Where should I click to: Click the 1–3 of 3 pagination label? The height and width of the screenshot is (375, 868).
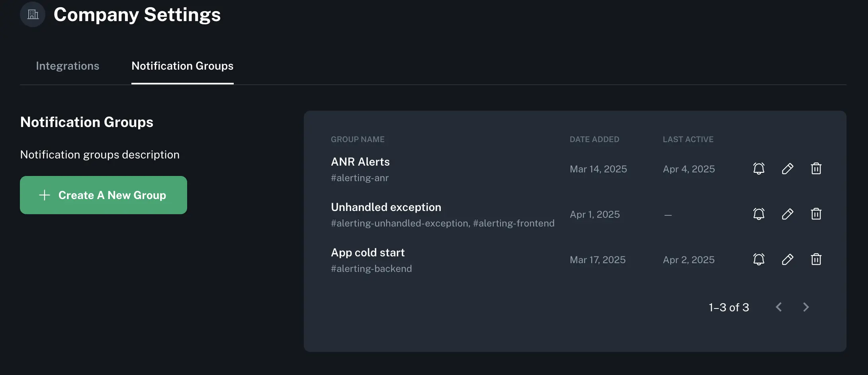[x=729, y=307]
